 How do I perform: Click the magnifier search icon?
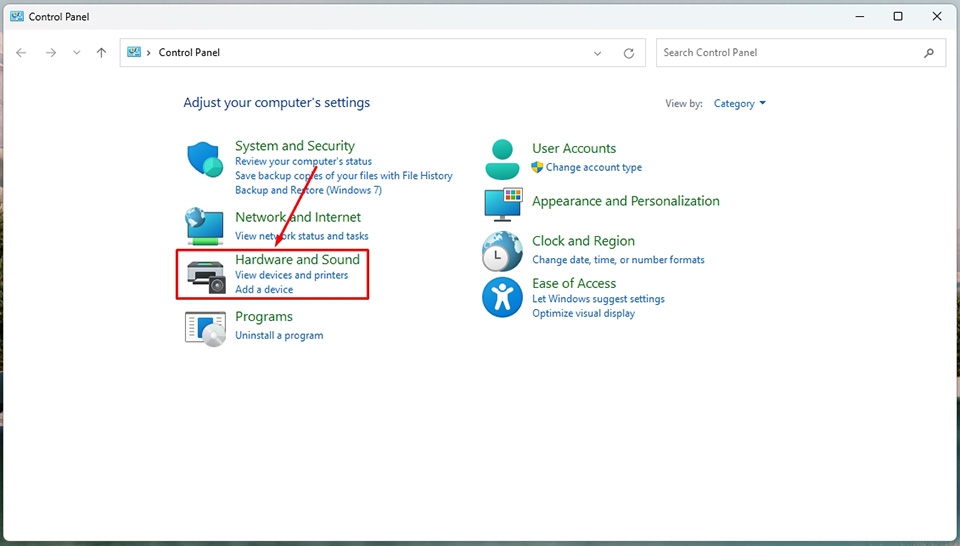click(x=929, y=53)
